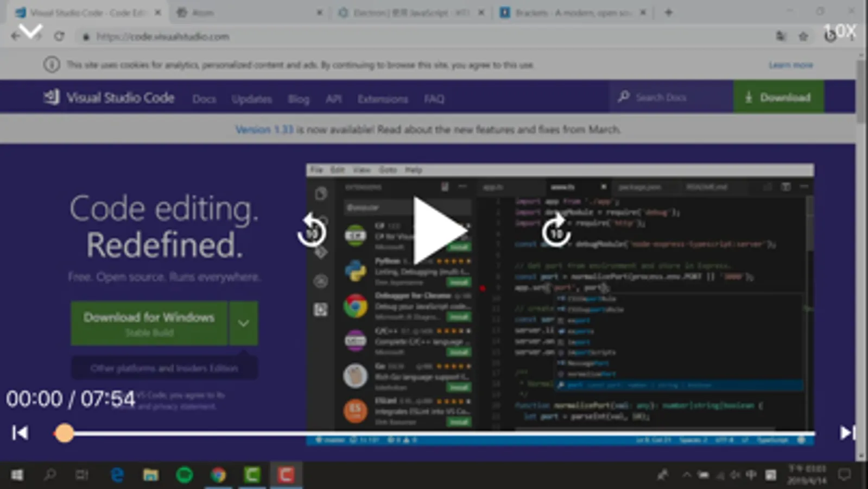The width and height of the screenshot is (868, 489).
Task: Open the red Camtasia recorder taskbar icon
Action: pos(286,475)
